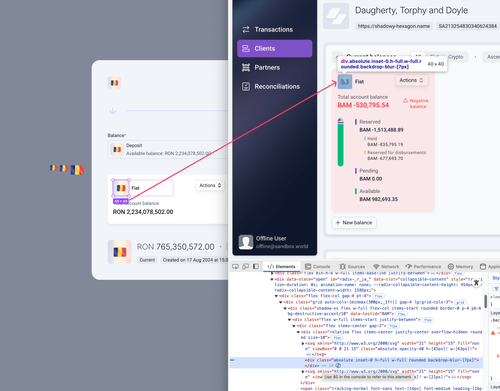Click the smallest of the three standalone flags
The height and width of the screenshot is (391, 500).
(x=53, y=168)
